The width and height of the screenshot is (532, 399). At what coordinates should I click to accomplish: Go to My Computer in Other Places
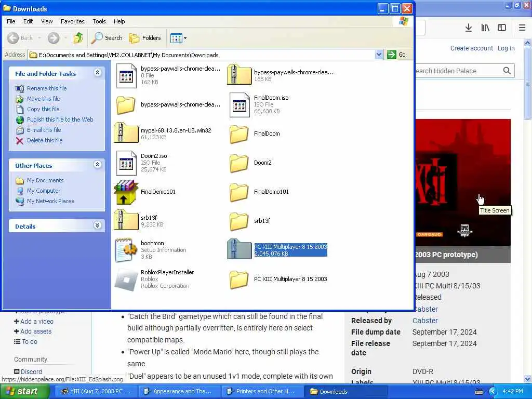click(44, 191)
